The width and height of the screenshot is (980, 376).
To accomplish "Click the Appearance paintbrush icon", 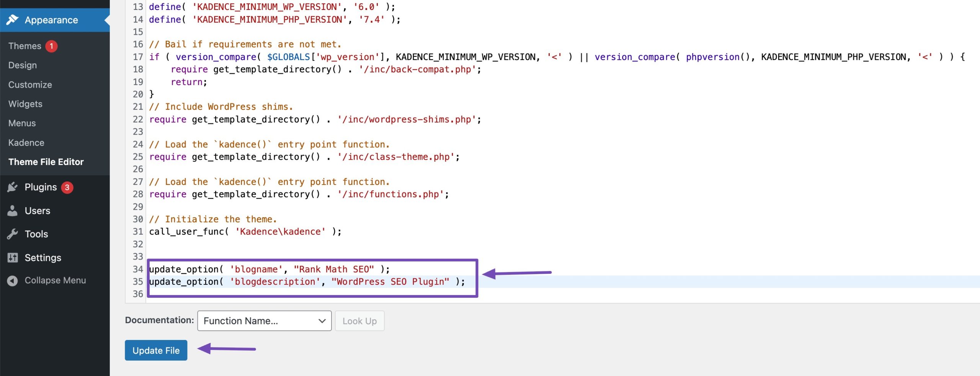I will pyautogui.click(x=13, y=20).
